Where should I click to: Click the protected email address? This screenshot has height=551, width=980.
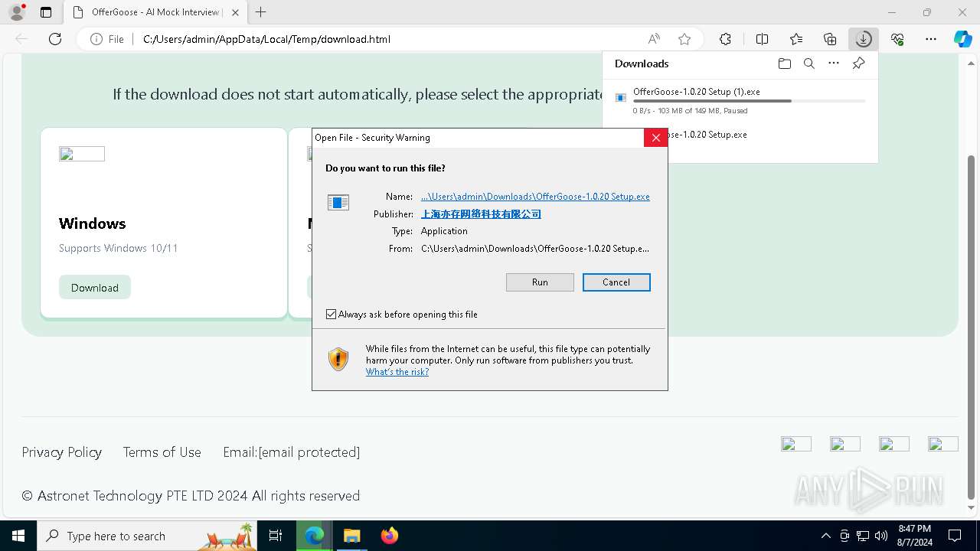tap(309, 452)
